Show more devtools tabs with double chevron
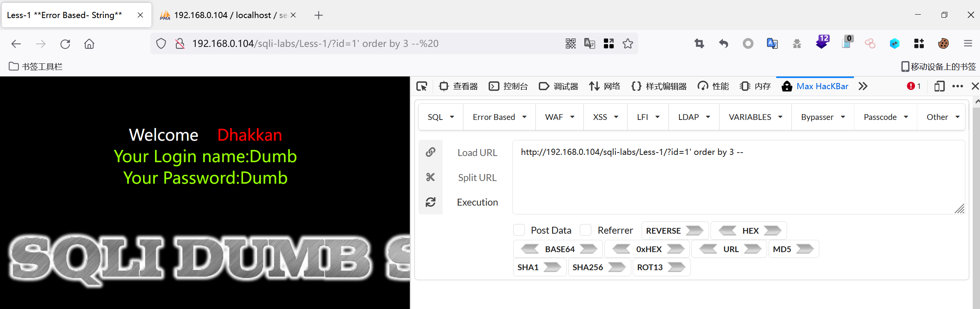 click(x=863, y=86)
